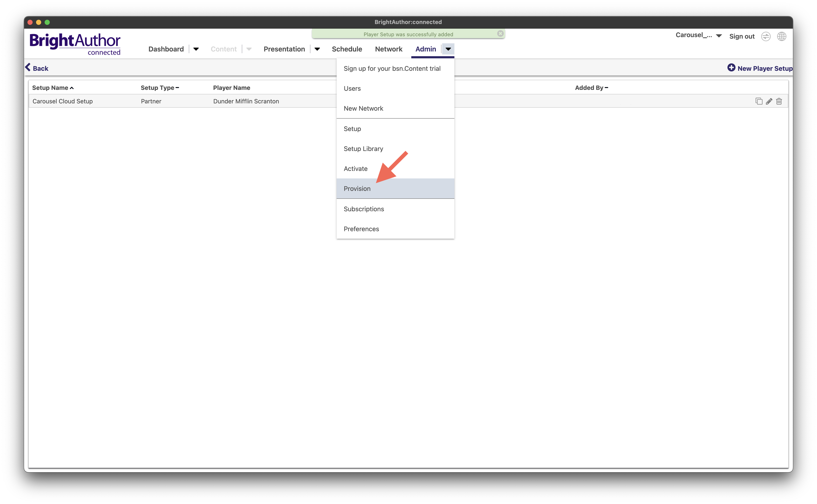The height and width of the screenshot is (504, 817).
Task: Select Setup Library in Admin menu
Action: coord(395,149)
